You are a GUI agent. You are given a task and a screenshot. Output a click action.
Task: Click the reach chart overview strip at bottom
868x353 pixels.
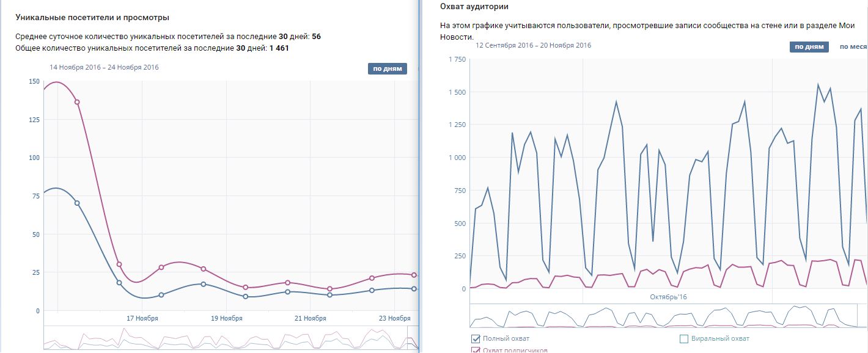pos(666,316)
